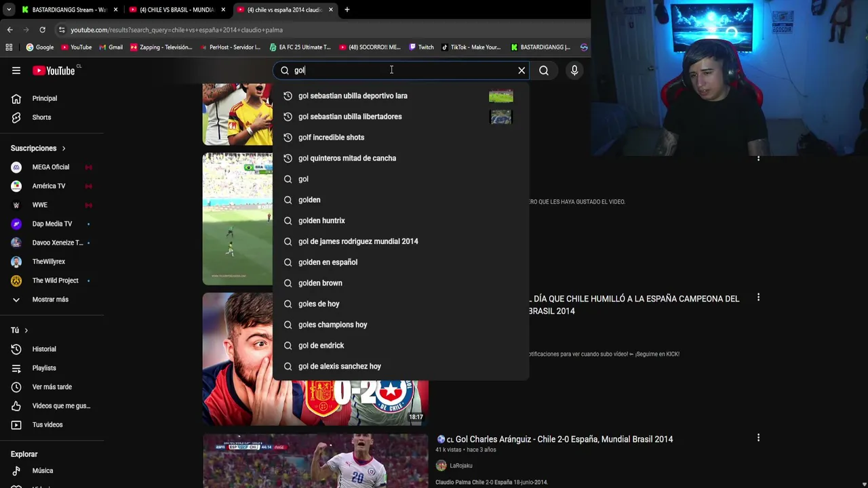Choose suggestion 'golden huntrix'

pyautogui.click(x=400, y=220)
